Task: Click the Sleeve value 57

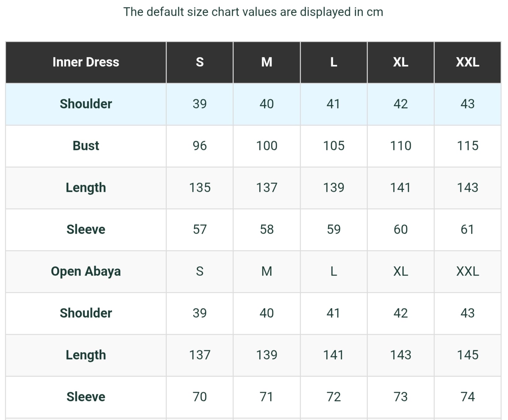Action: point(200,230)
